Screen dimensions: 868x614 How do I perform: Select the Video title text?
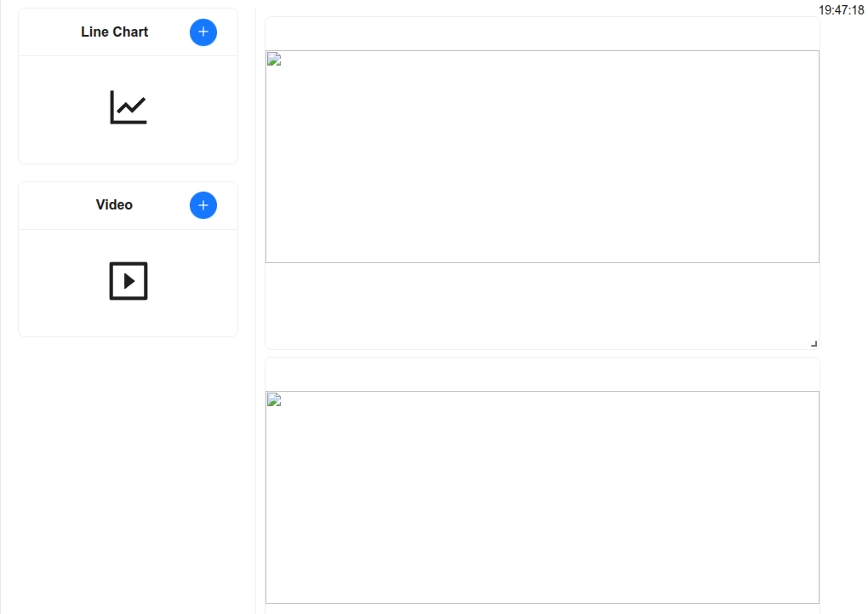[114, 205]
